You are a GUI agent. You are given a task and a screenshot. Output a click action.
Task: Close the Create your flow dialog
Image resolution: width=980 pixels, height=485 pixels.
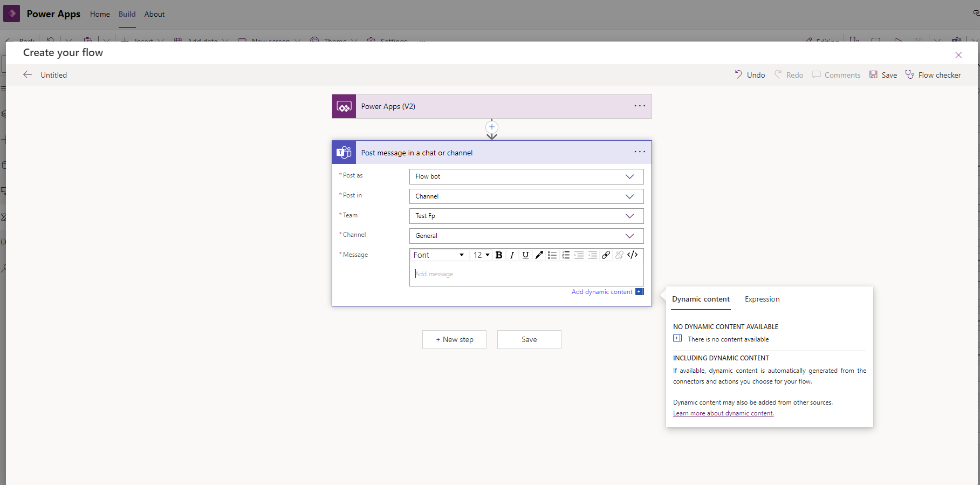click(958, 55)
